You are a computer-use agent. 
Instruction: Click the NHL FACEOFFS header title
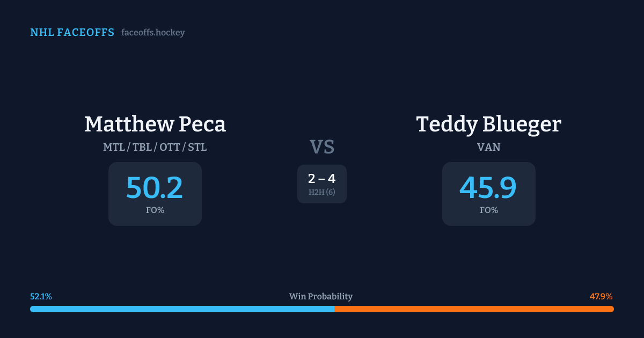(72, 33)
